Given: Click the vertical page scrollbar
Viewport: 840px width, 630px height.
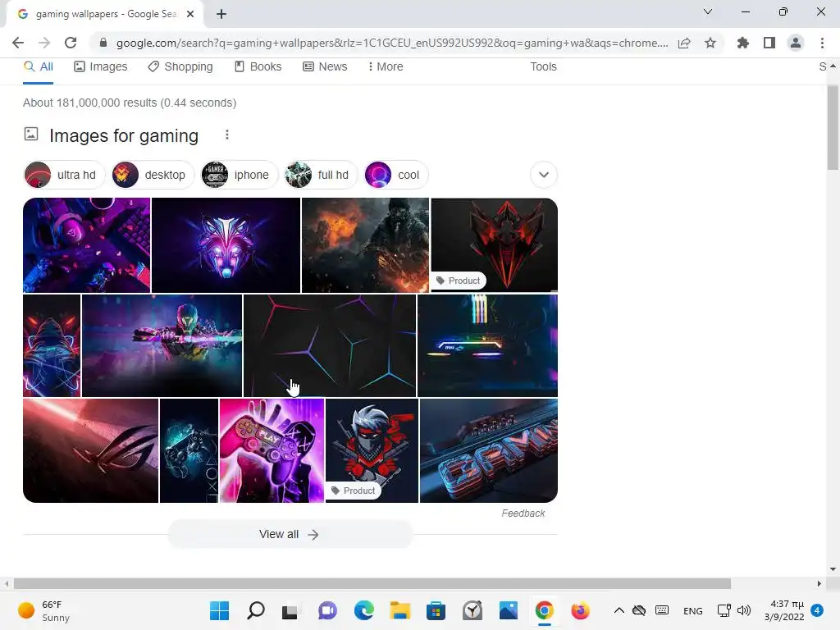Looking at the screenshot, I should tap(833, 127).
